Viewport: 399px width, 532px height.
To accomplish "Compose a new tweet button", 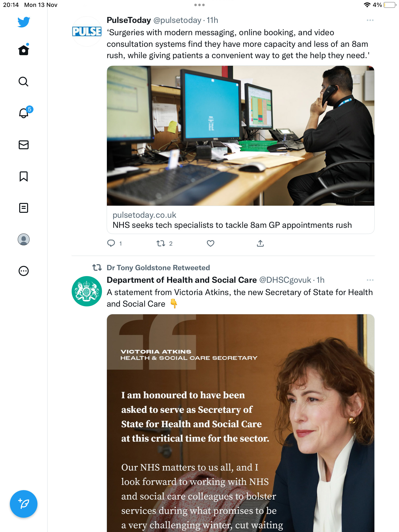I will click(24, 504).
